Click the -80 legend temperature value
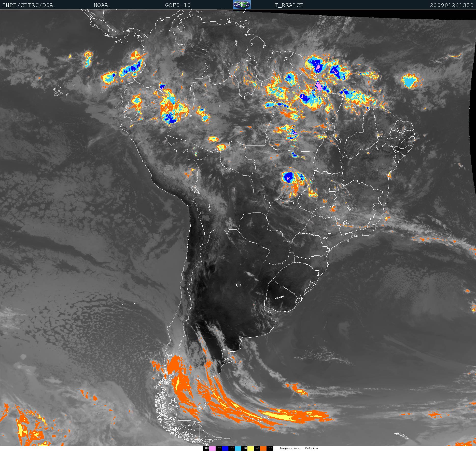The width and height of the screenshot is (476, 451). [x=206, y=448]
